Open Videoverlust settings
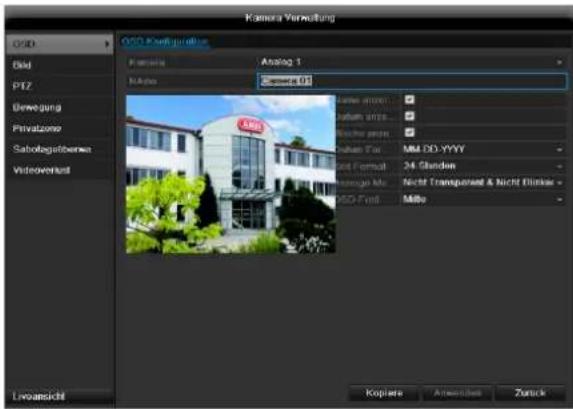 [60, 170]
